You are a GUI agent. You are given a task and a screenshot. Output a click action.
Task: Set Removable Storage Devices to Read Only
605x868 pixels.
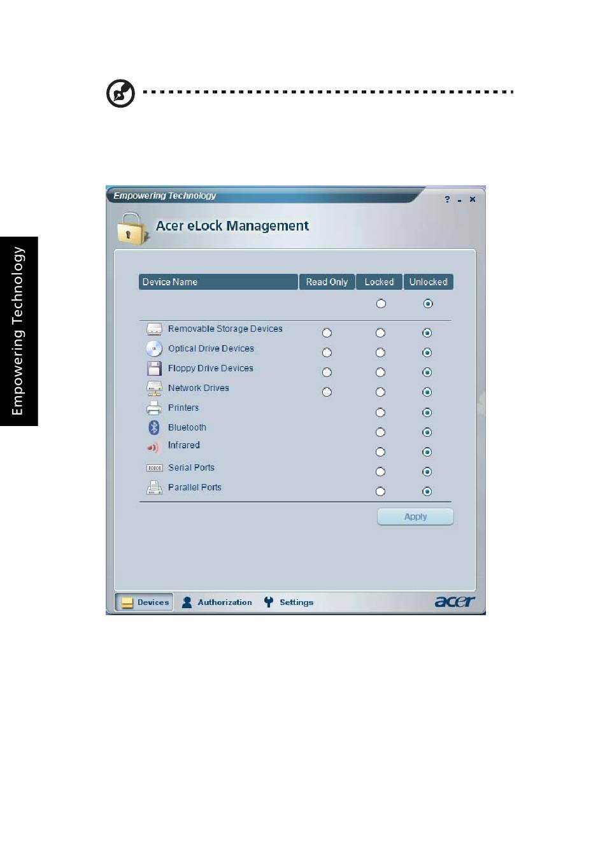327,333
